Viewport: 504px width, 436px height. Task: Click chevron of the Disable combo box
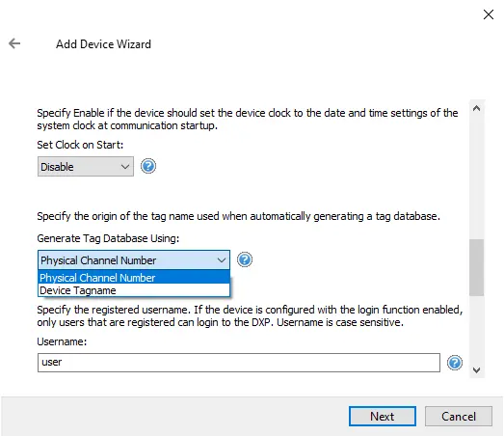(x=125, y=167)
